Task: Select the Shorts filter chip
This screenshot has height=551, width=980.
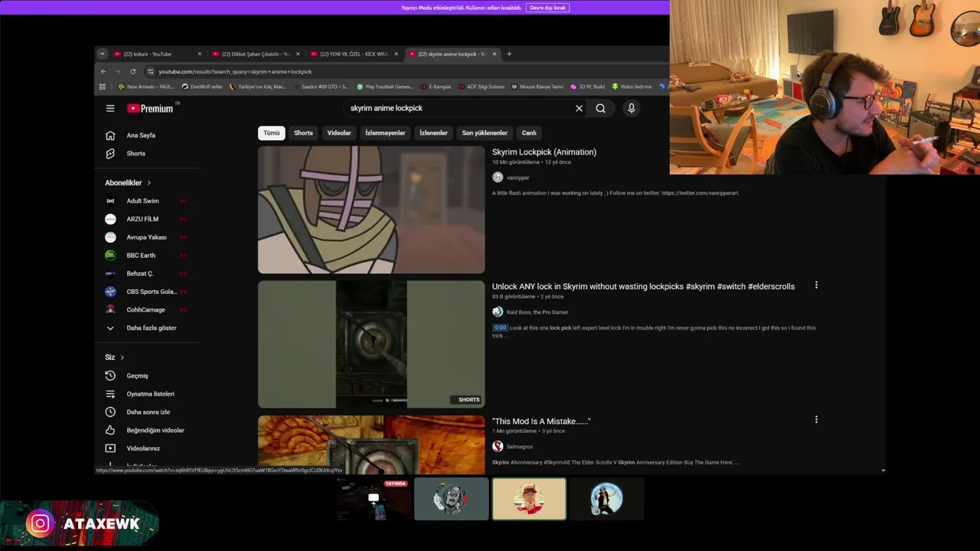Action: tap(303, 133)
